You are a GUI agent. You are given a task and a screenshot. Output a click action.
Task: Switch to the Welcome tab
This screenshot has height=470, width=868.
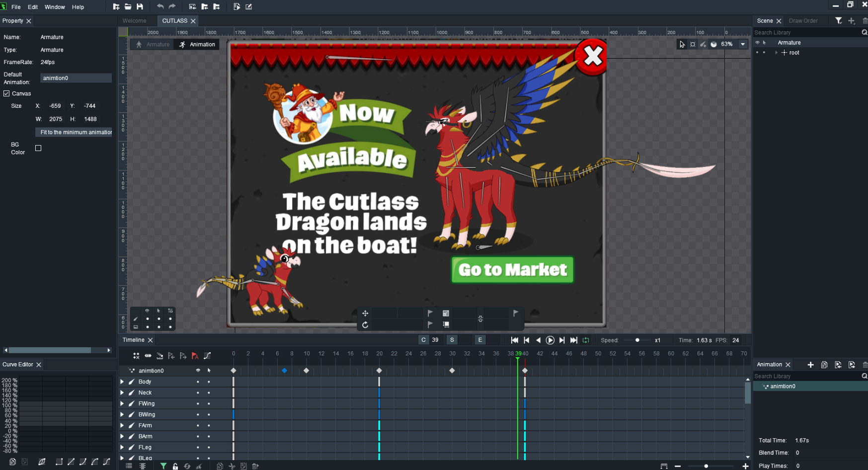coord(134,21)
